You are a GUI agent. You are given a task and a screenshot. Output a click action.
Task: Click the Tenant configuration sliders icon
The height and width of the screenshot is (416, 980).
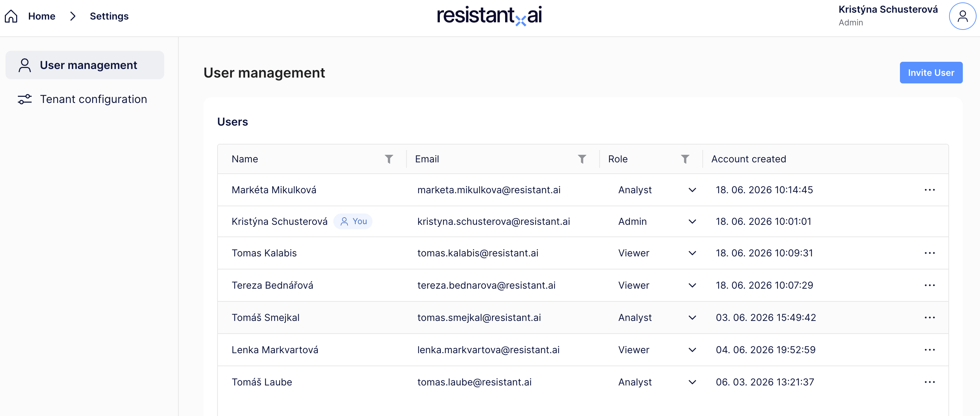25,99
